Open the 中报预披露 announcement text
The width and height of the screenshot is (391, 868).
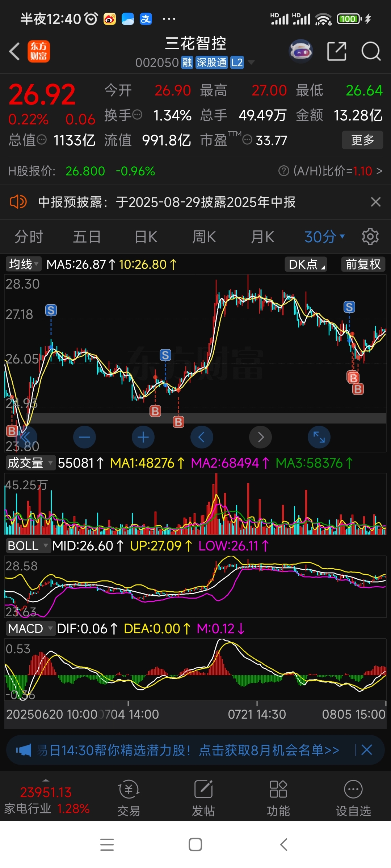[x=167, y=202]
